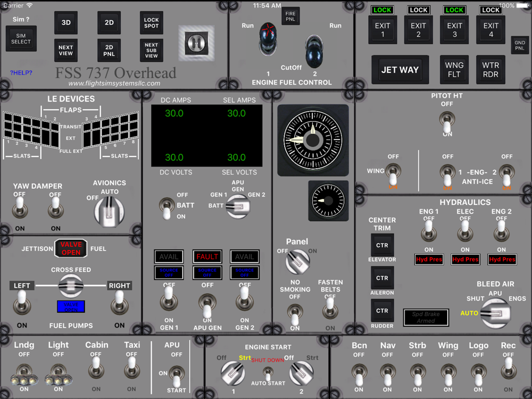Activate the JET WAY button
The height and width of the screenshot is (399, 532).
[400, 70]
